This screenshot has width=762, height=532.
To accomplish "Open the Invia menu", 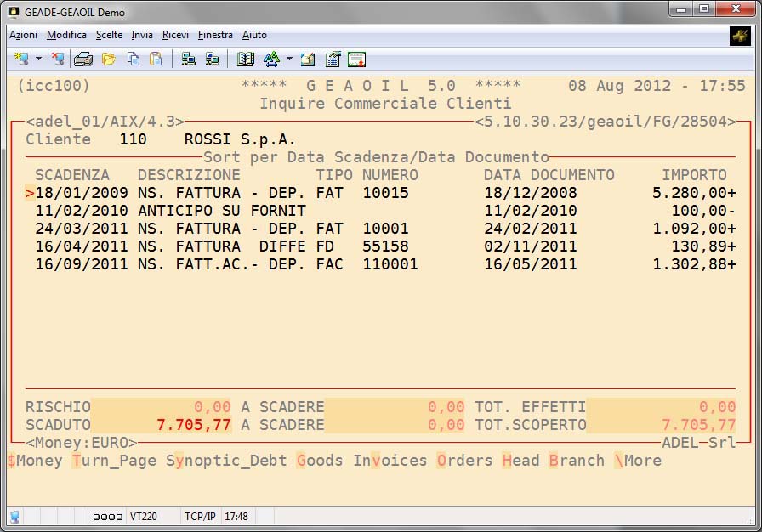I will pos(142,35).
